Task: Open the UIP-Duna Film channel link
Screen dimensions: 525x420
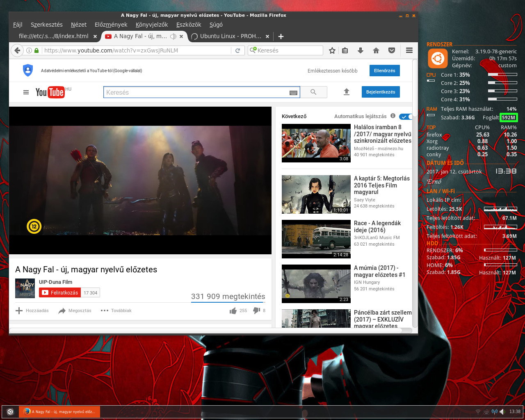Action: [55, 282]
